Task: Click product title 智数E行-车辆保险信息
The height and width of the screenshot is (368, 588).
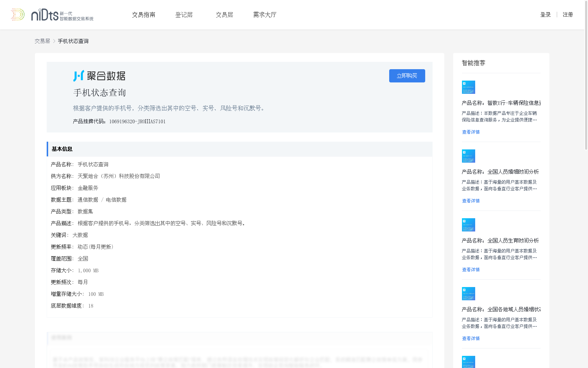Action: pos(501,103)
